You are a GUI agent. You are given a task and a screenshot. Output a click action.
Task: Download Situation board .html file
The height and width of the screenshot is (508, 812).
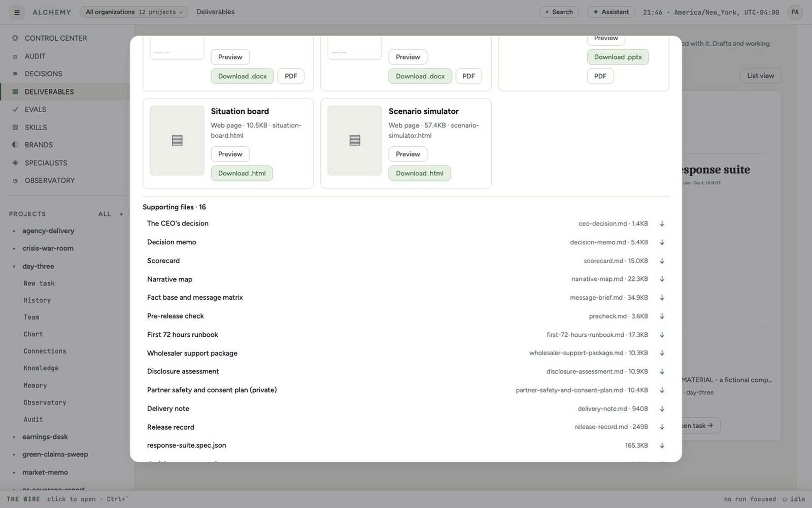[x=242, y=173]
